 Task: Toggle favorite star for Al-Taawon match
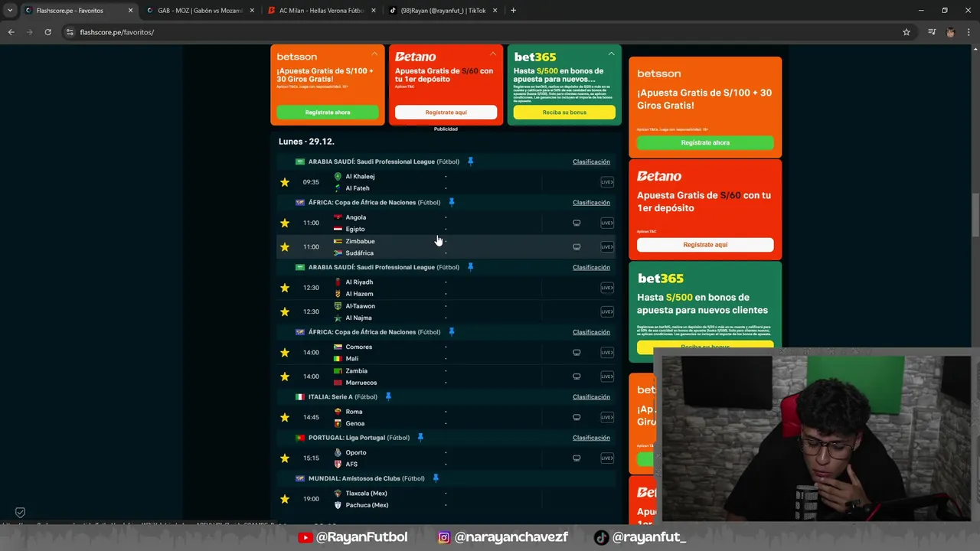click(x=285, y=311)
